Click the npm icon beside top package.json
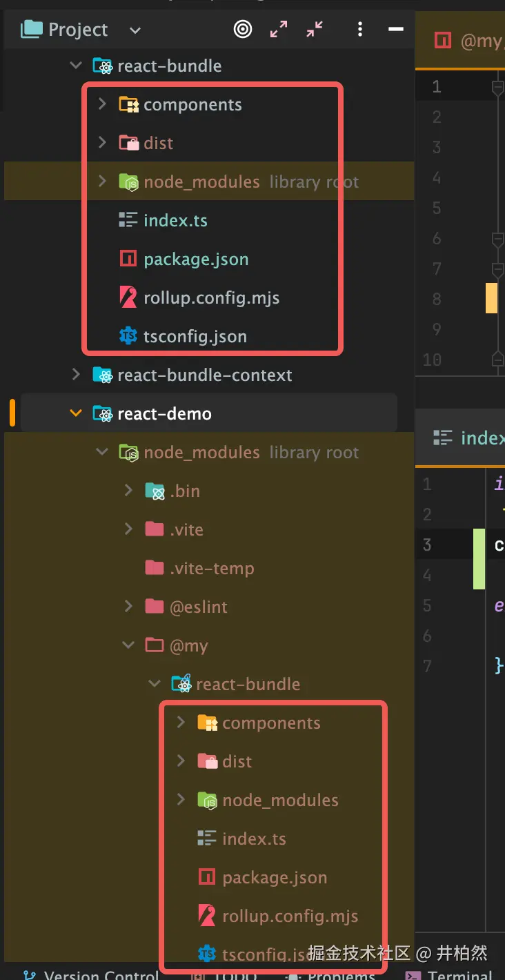 pos(128,259)
